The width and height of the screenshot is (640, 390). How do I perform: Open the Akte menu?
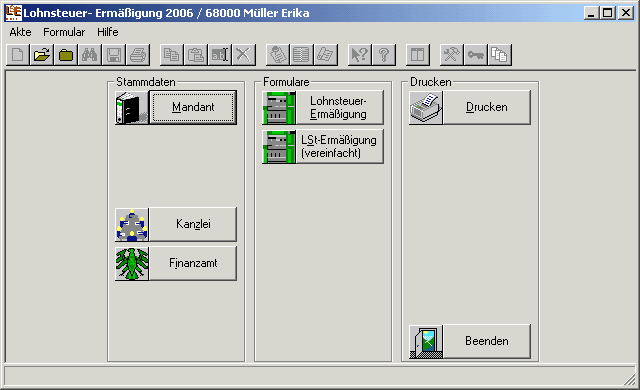click(x=20, y=32)
